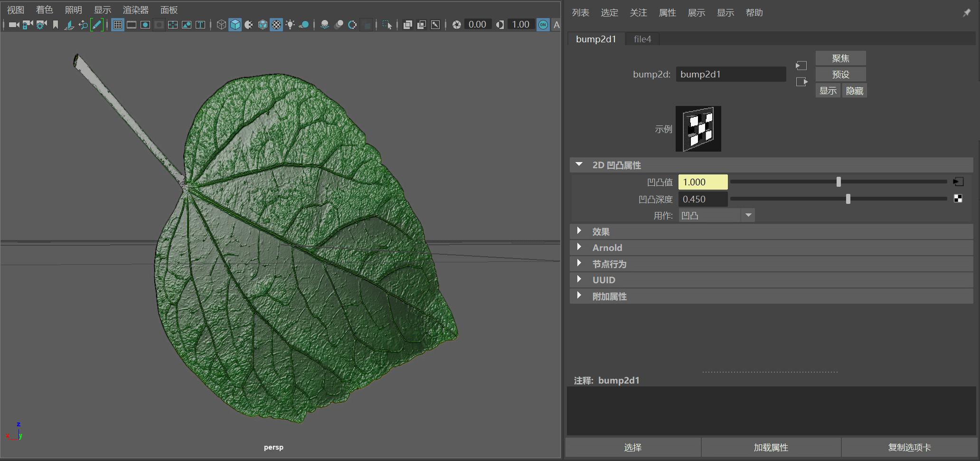Toggle screen space ambient occlusion icon
This screenshot has height=461, width=980.
tap(325, 25)
